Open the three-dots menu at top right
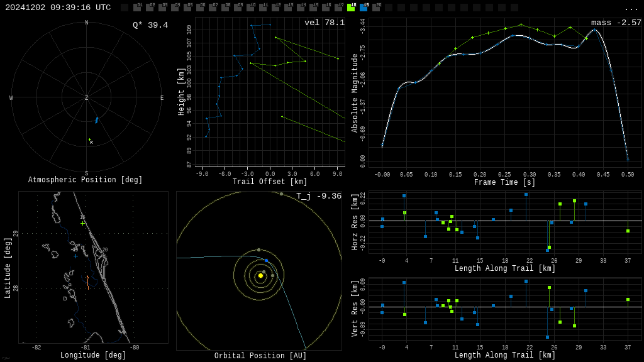This screenshot has width=644, height=362. (631, 9)
